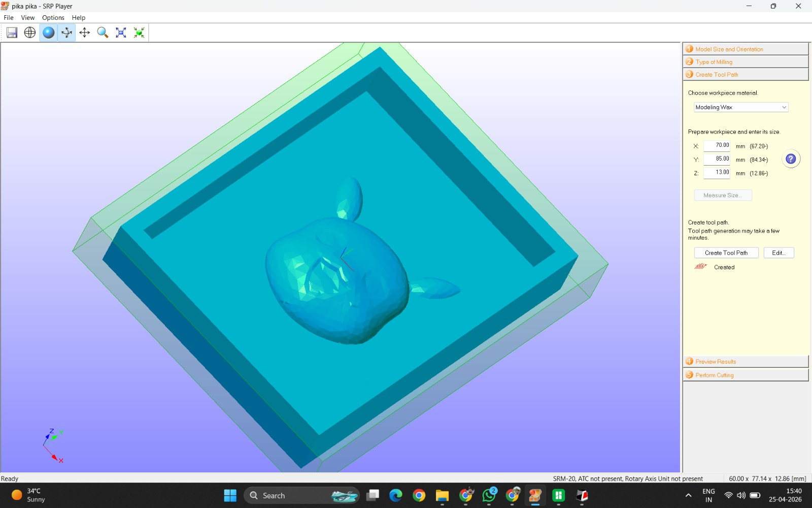Screen dimensions: 812x508
Task: Open the File menu
Action: pyautogui.click(x=9, y=18)
